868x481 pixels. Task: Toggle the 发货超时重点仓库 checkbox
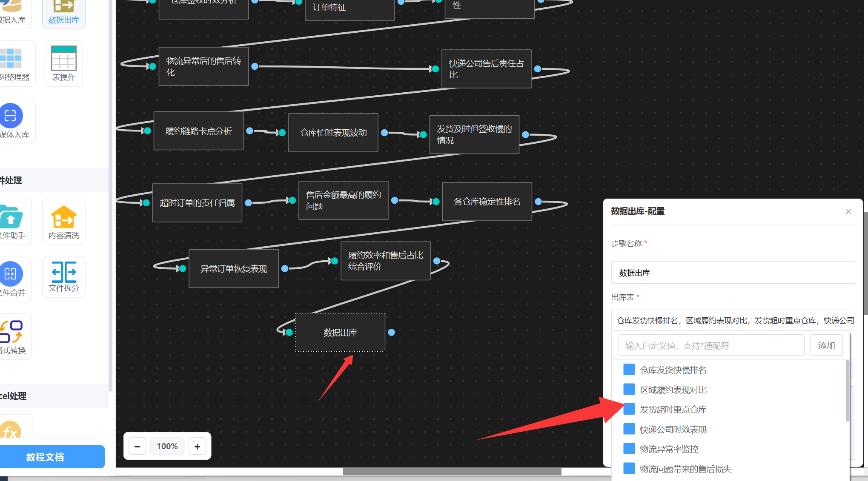pos(629,409)
